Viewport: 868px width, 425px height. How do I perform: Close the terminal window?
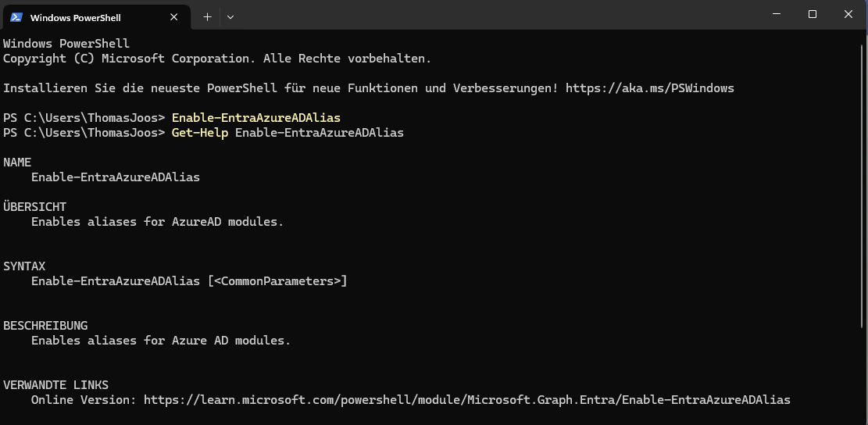[848, 14]
